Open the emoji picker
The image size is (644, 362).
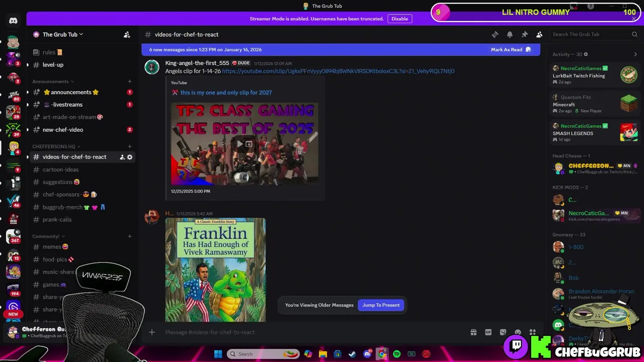pos(518,332)
